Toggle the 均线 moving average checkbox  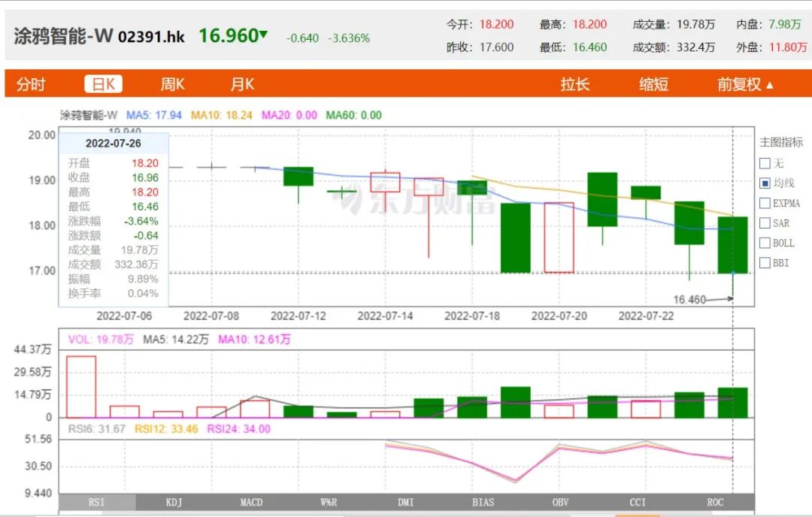[x=765, y=183]
